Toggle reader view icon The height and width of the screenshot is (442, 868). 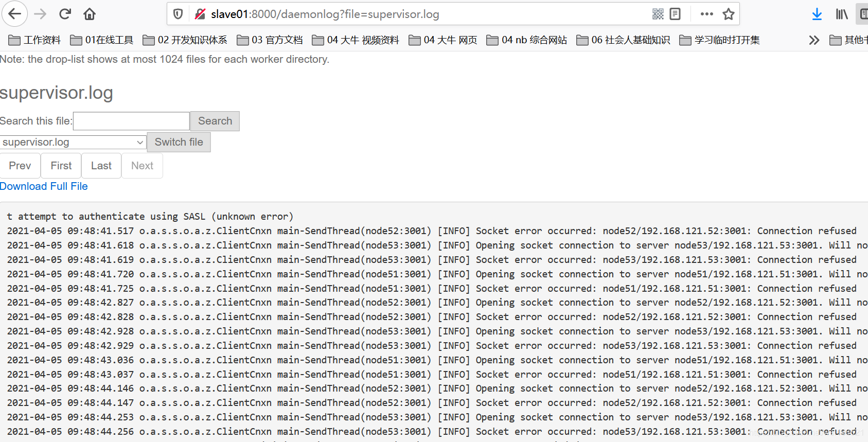tap(675, 14)
